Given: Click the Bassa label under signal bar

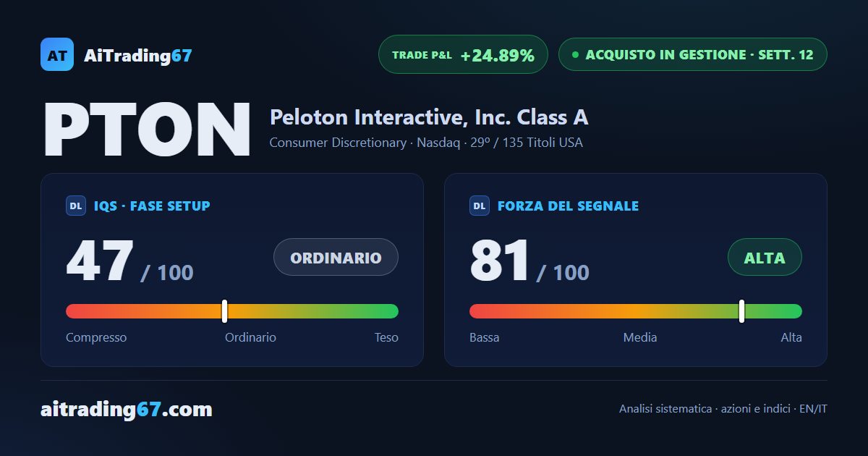Looking at the screenshot, I should point(484,337).
